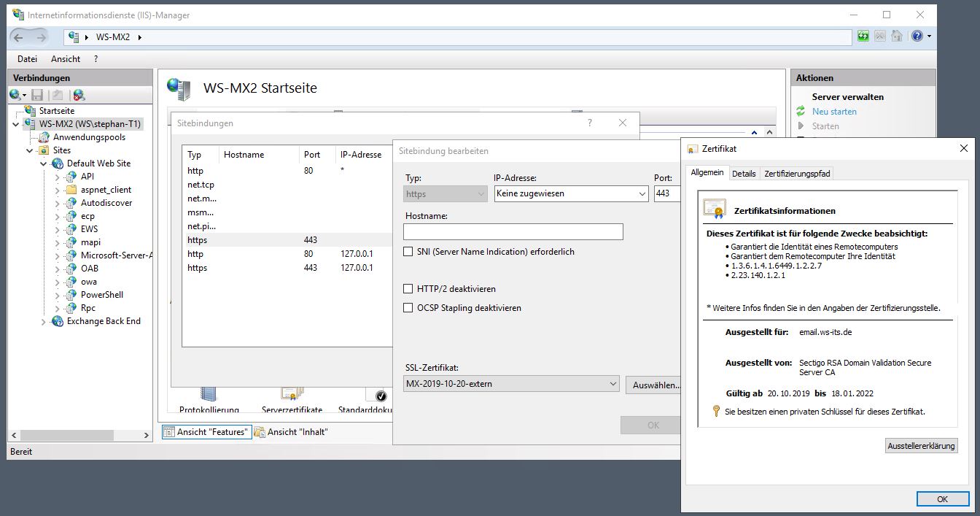Click the Protokollierung feature icon

pyautogui.click(x=208, y=394)
